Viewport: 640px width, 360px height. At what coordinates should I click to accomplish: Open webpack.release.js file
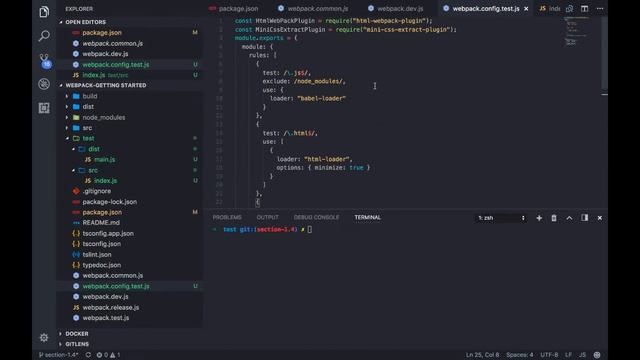[111, 307]
